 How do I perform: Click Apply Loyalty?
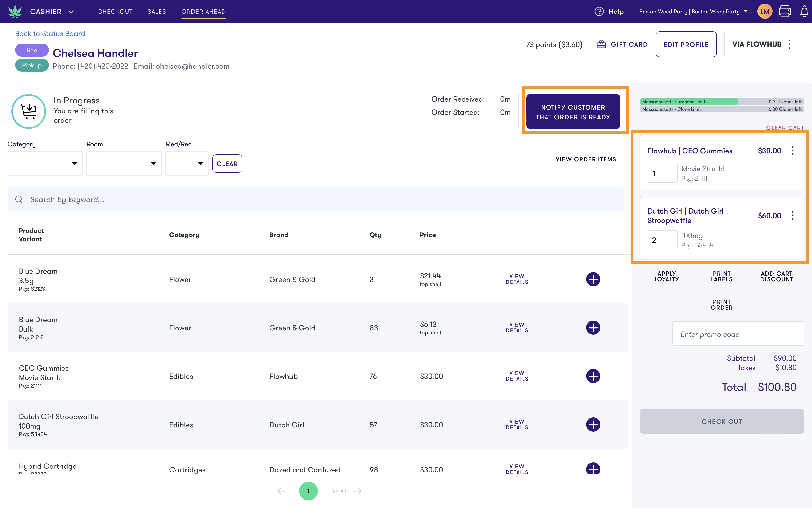[666, 277]
